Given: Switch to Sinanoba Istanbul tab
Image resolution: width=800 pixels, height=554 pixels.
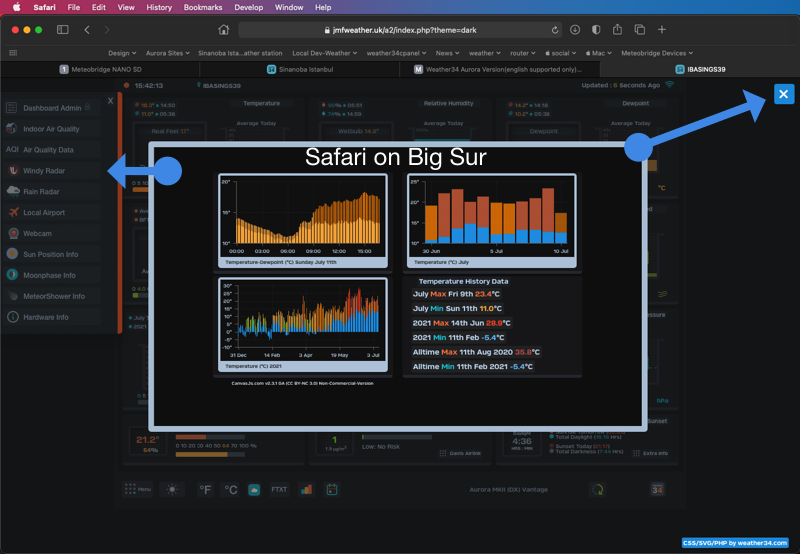Looking at the screenshot, I should pos(299,69).
